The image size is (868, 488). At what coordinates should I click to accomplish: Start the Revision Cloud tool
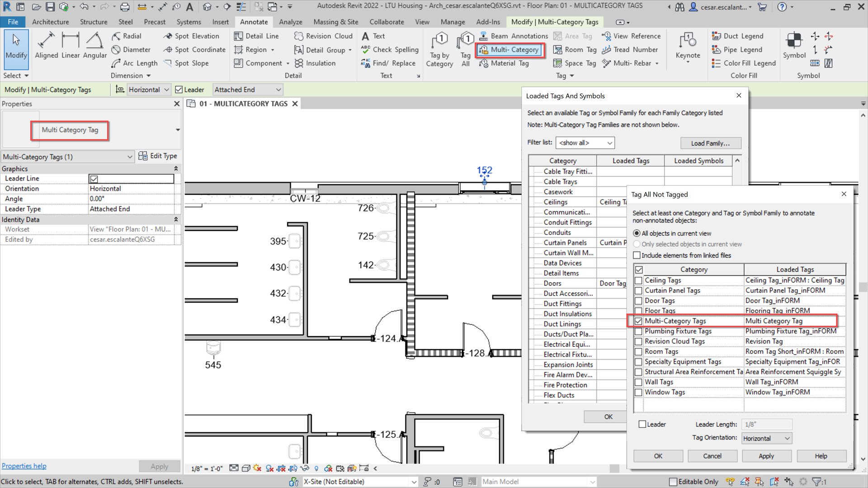(x=322, y=36)
